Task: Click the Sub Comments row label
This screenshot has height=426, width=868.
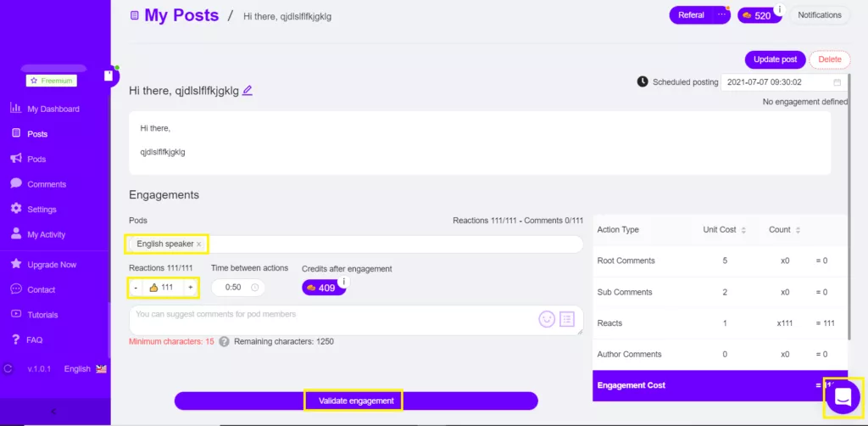Action: click(625, 292)
